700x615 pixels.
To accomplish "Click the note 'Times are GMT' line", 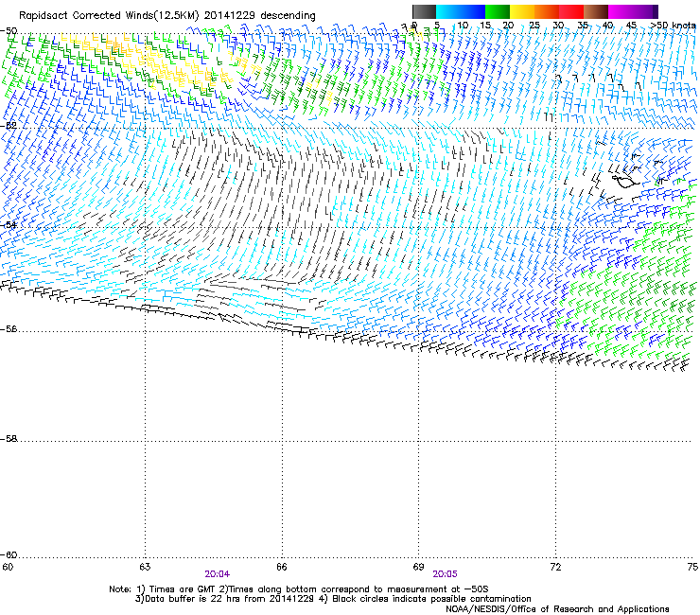I will click(299, 589).
